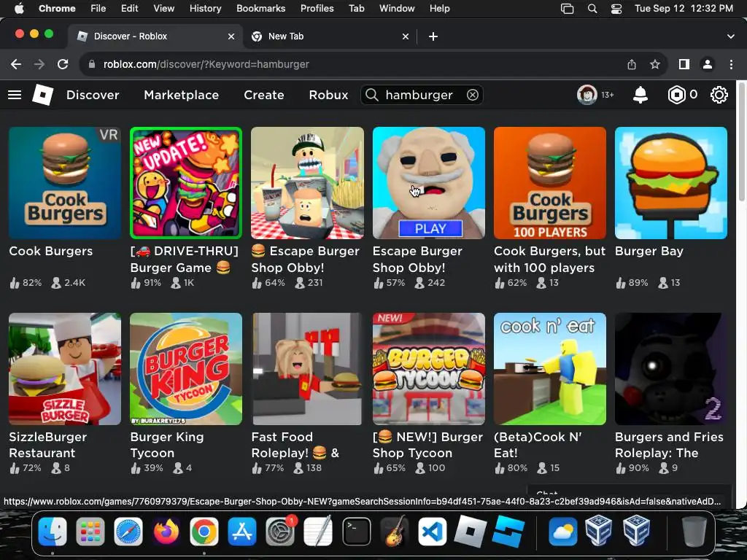Screen dimensions: 747x560
Task: Go forward in Chrome
Action: [x=39, y=64]
